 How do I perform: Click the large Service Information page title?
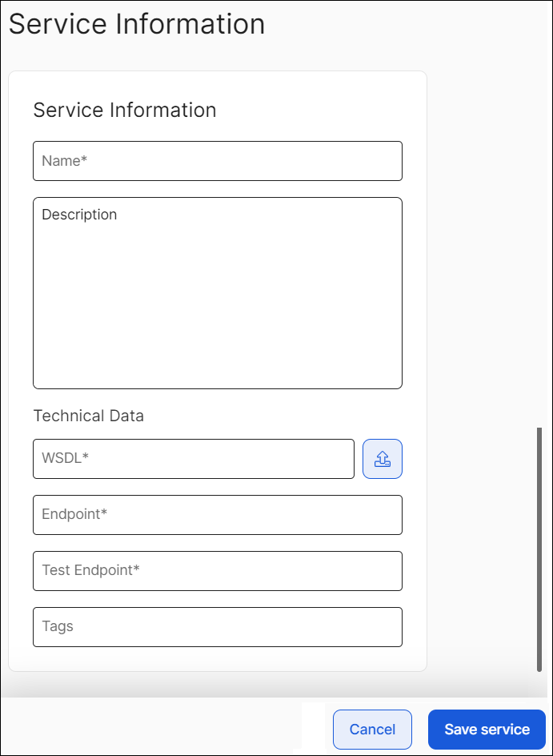click(137, 24)
